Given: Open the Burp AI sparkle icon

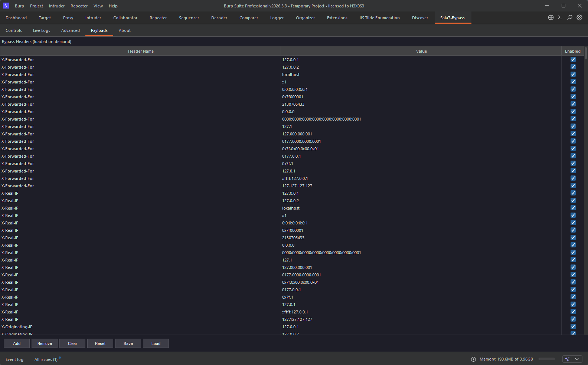Looking at the screenshot, I should point(567,359).
